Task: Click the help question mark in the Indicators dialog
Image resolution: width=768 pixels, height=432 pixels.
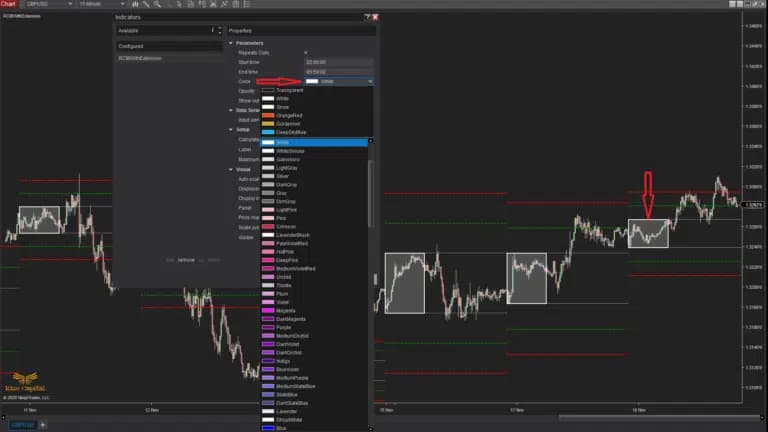Action: (367, 17)
